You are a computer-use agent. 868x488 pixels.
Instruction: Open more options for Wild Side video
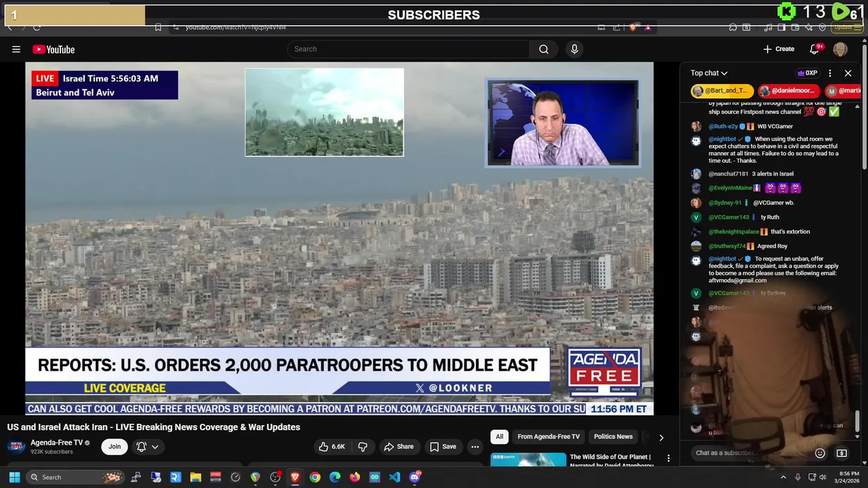pyautogui.click(x=669, y=459)
